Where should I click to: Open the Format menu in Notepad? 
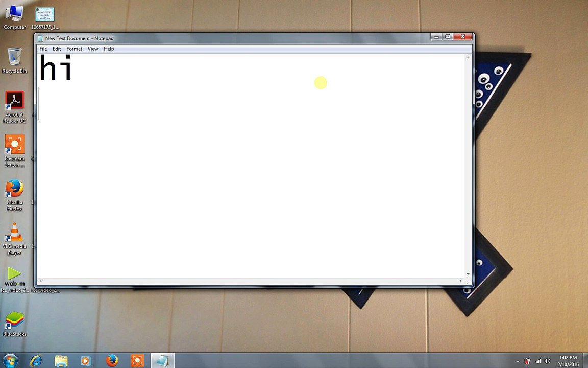coord(74,49)
